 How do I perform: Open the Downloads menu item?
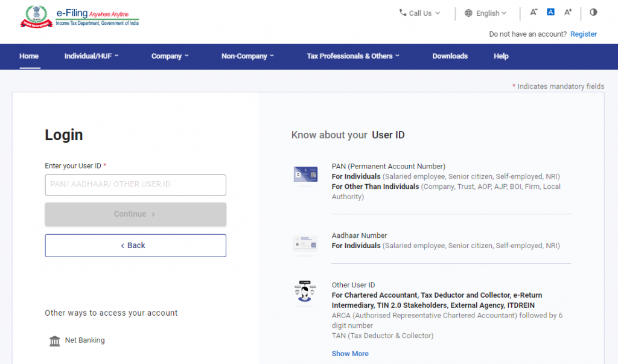point(450,56)
